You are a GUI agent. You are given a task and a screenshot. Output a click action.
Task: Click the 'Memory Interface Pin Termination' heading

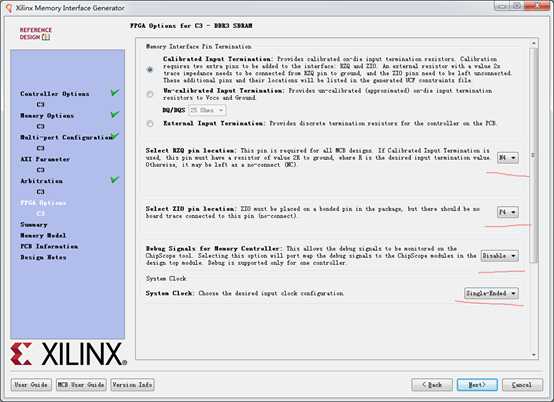(199, 47)
